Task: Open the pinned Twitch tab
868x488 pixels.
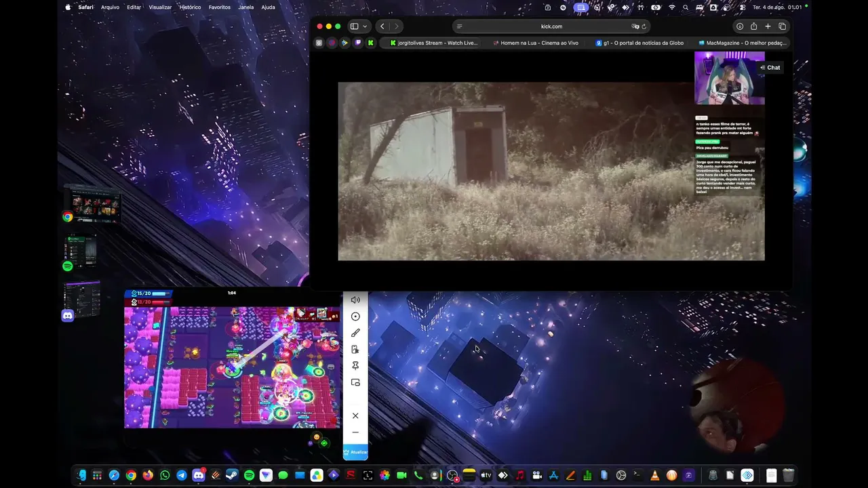Action: pyautogui.click(x=357, y=43)
